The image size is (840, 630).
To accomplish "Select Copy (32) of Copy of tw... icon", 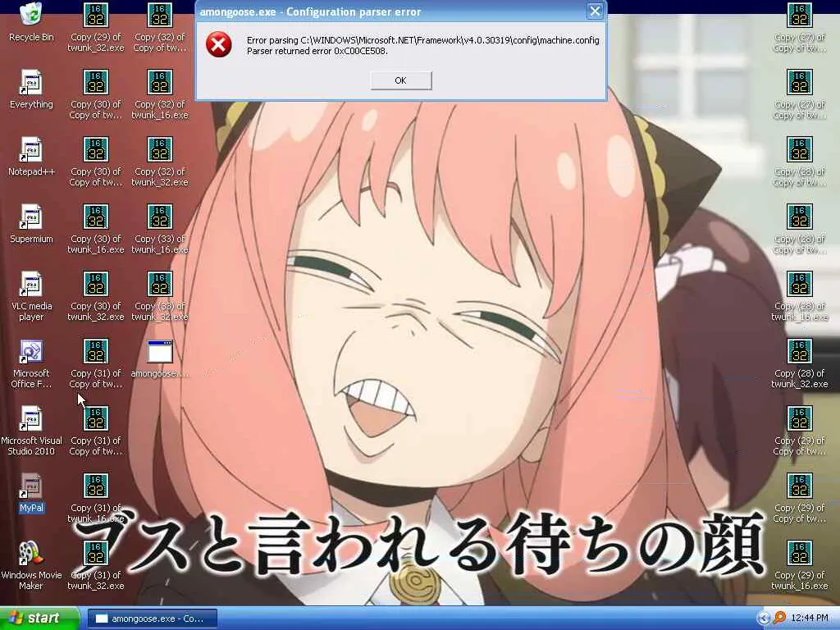I will click(x=160, y=27).
